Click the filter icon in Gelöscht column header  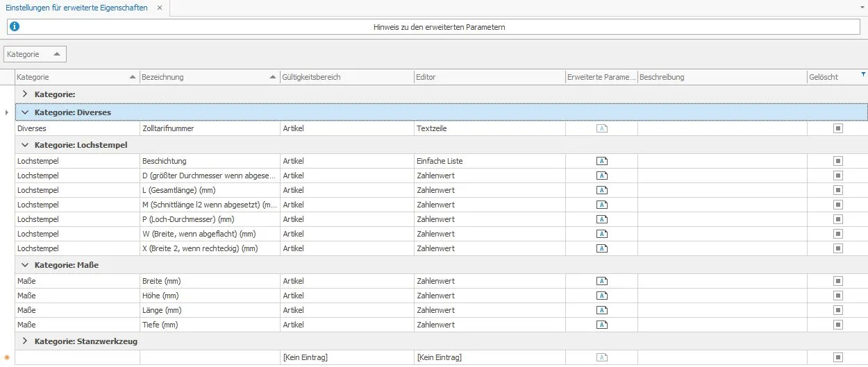pyautogui.click(x=863, y=74)
